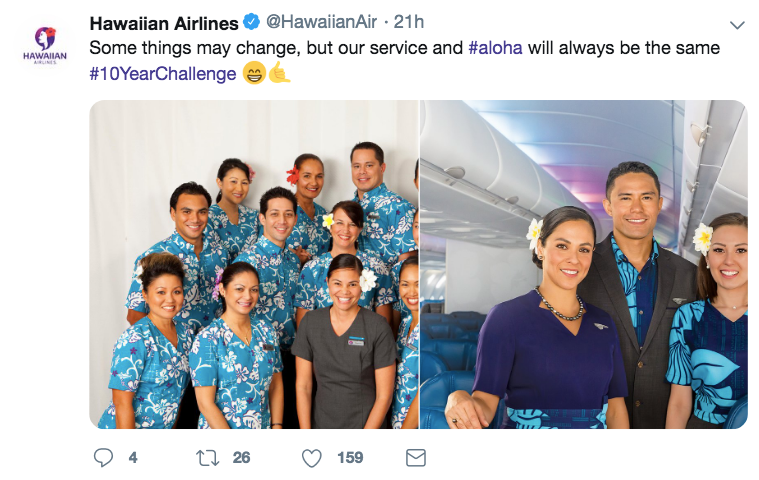Open the 21h timestamp link
This screenshot has height=480, width=759.
click(409, 22)
